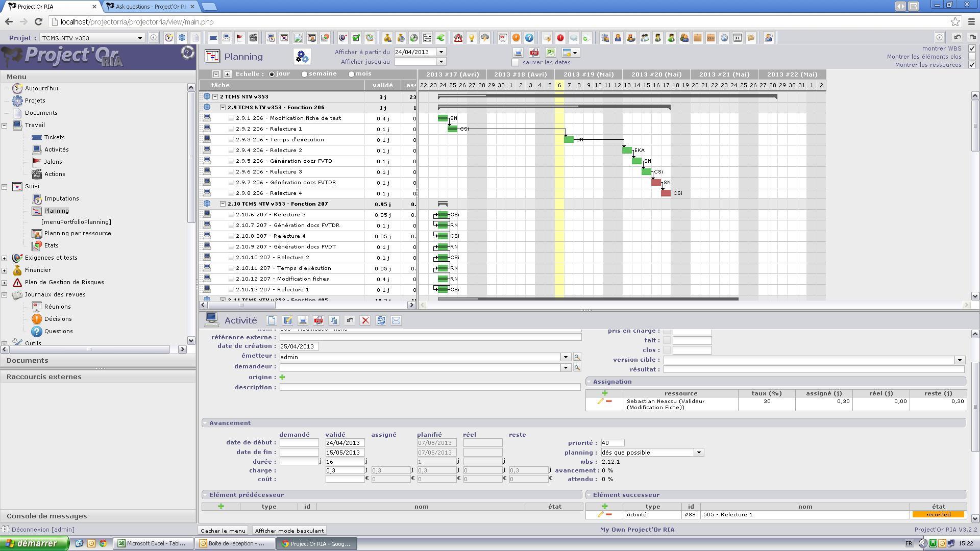980x551 pixels.
Task: Check the sauver les dates checkbox
Action: click(x=516, y=62)
